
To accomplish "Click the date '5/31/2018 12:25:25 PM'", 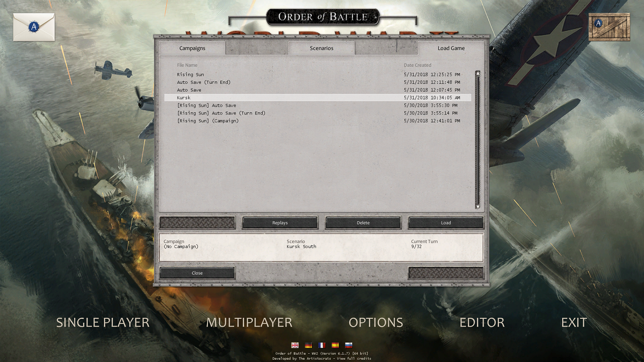I will click(432, 75).
